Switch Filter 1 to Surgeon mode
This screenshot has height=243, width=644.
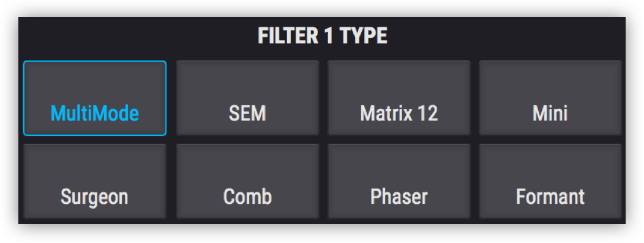tap(95, 181)
